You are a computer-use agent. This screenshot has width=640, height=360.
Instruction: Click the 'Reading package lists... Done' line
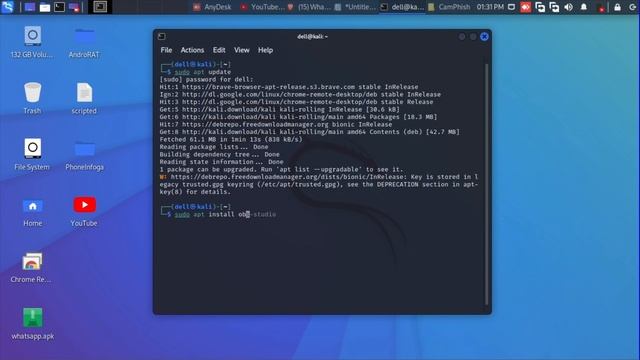click(x=214, y=147)
